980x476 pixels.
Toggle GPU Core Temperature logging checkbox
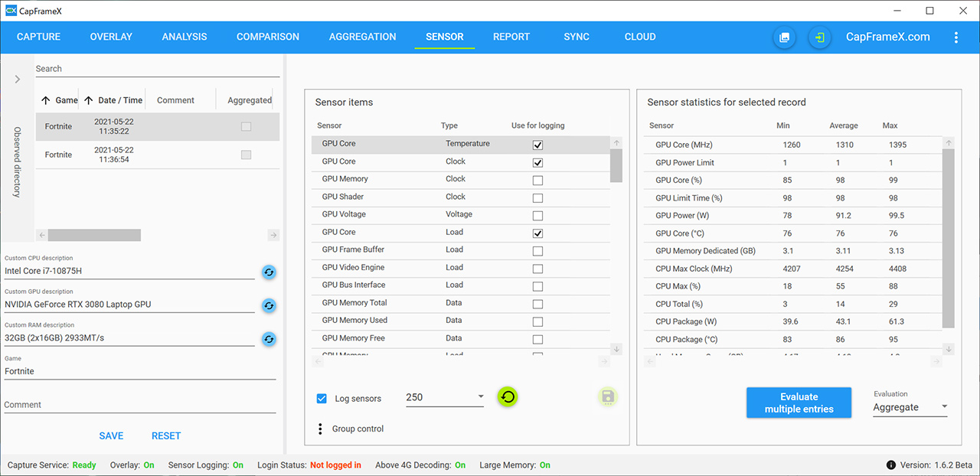pyautogui.click(x=537, y=145)
